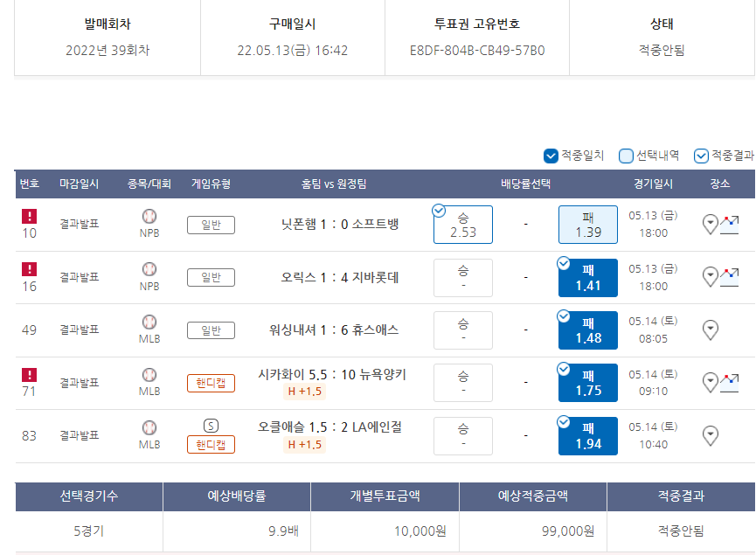Click the 게임유형 column header
756x555 pixels.
pyautogui.click(x=211, y=184)
